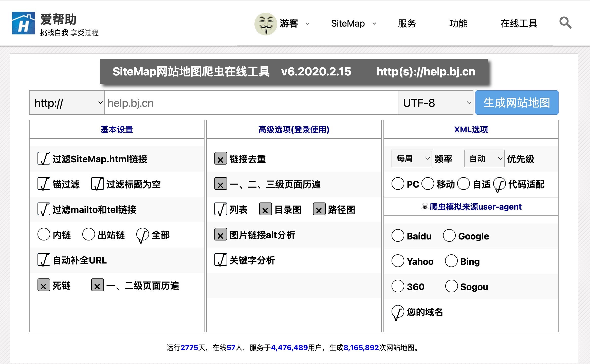Select the Sogou user-agent radio button

451,286
